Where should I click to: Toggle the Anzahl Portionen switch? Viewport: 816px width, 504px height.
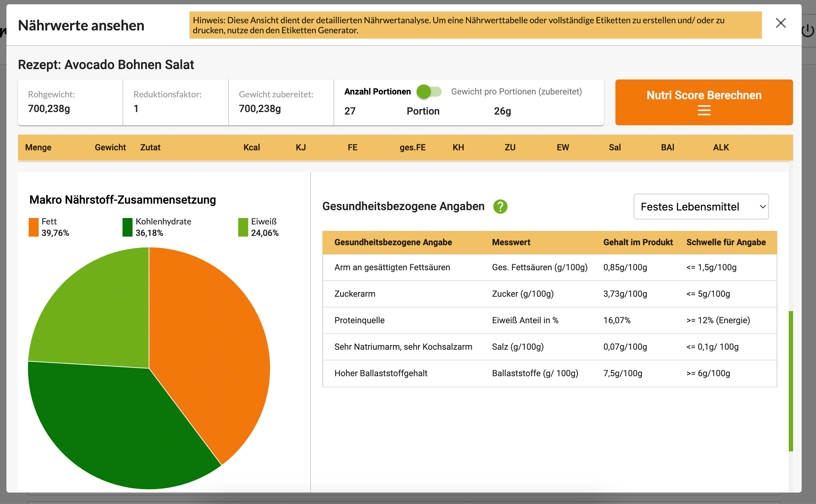pos(429,92)
